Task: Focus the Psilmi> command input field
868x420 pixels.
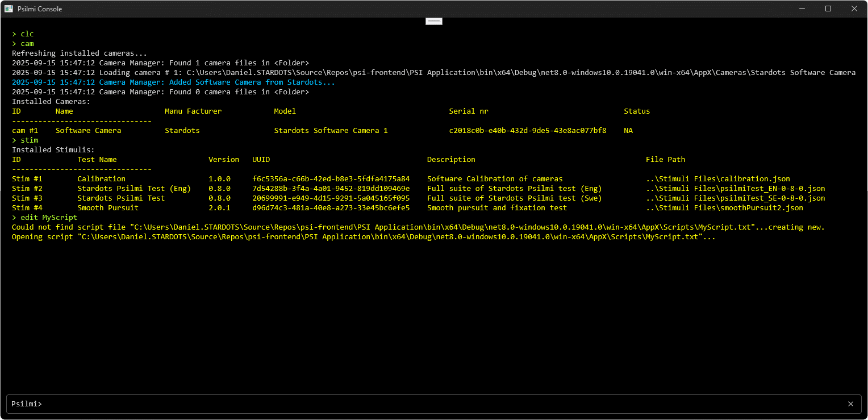Action: pyautogui.click(x=426, y=404)
